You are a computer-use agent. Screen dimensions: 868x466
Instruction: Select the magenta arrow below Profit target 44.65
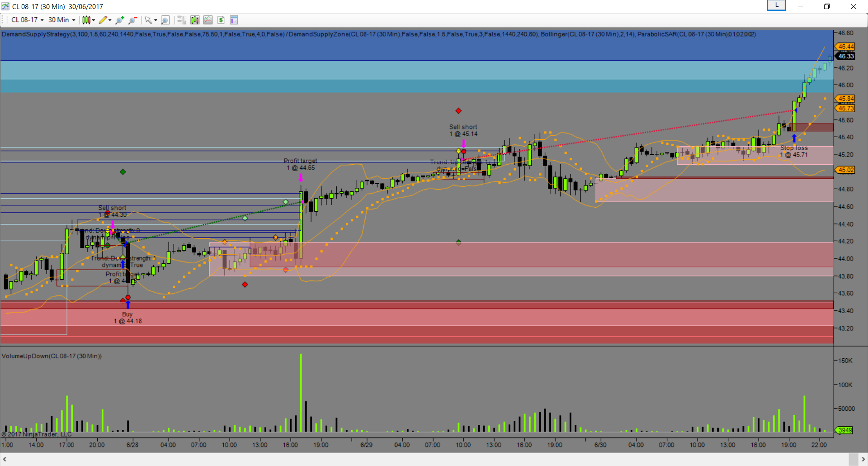pos(301,177)
